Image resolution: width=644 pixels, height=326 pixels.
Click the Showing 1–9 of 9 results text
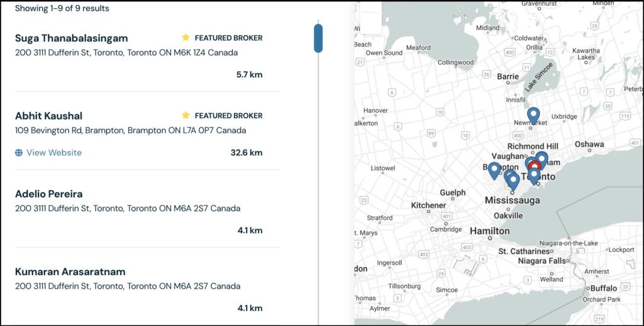[62, 9]
